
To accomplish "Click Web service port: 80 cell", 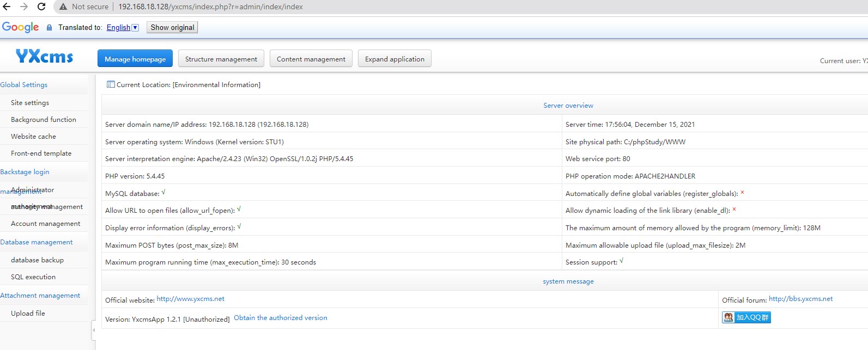I will pyautogui.click(x=715, y=159).
